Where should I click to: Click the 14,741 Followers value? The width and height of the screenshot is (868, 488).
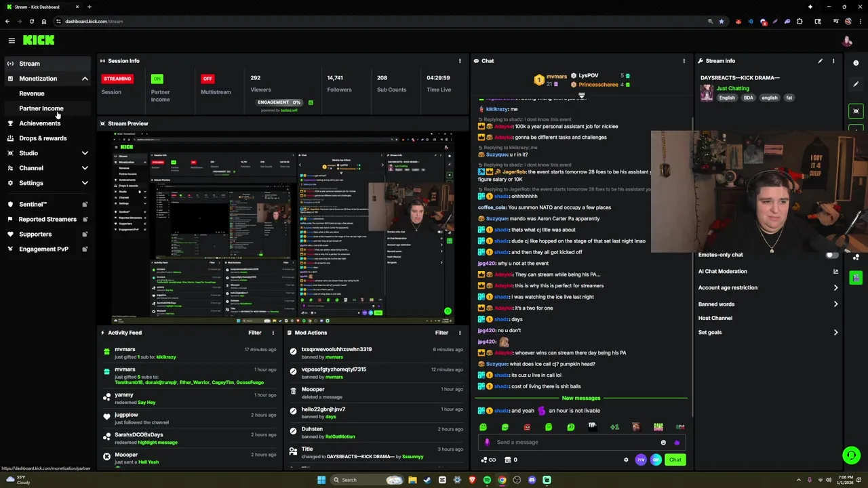tap(335, 78)
